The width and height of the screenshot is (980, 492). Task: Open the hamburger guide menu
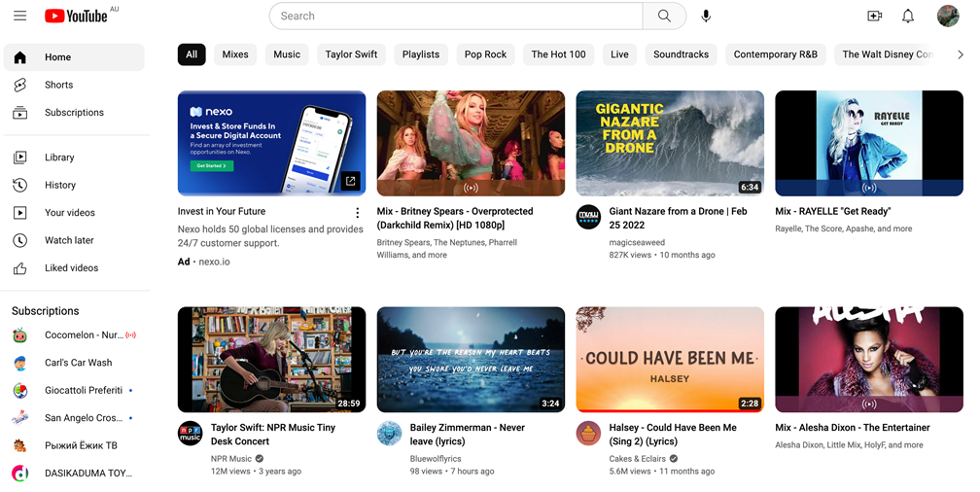click(x=19, y=16)
